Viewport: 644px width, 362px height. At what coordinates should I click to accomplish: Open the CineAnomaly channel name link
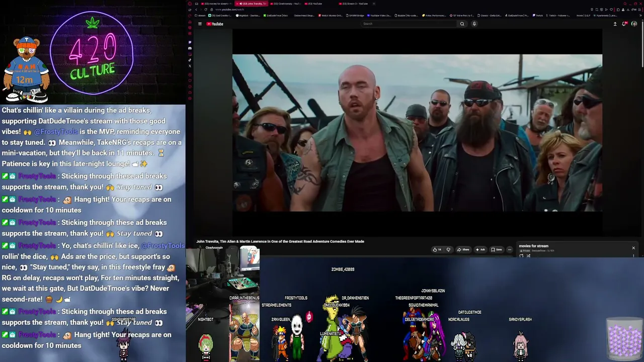point(214,247)
